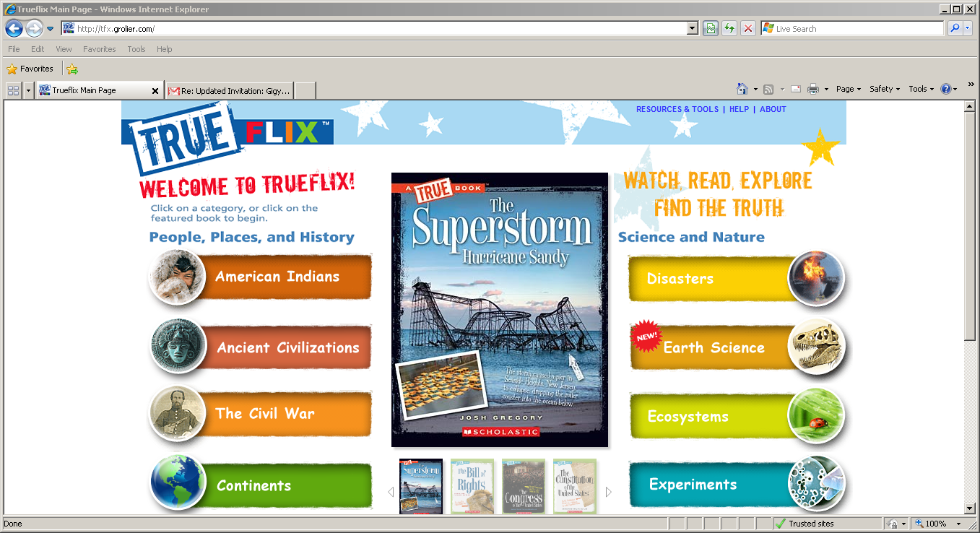The height and width of the screenshot is (533, 980).
Task: Show more command bar items chevron
Action: 971,85
